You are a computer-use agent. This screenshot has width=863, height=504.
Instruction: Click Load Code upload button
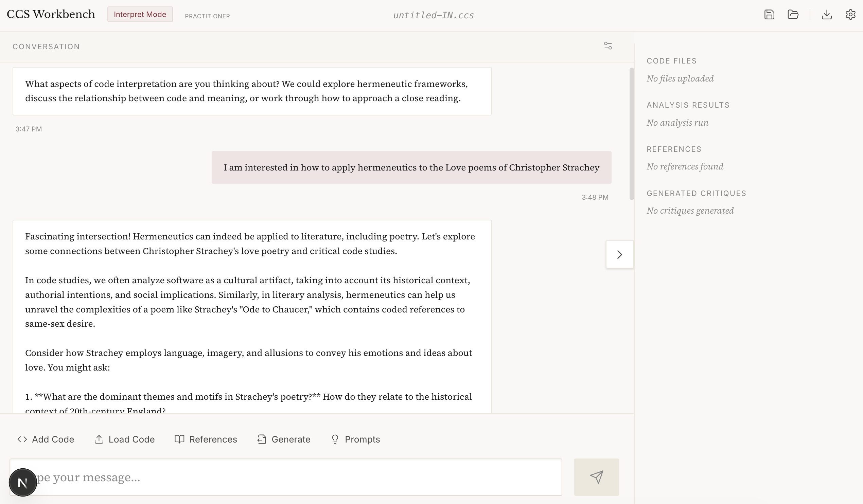click(124, 439)
